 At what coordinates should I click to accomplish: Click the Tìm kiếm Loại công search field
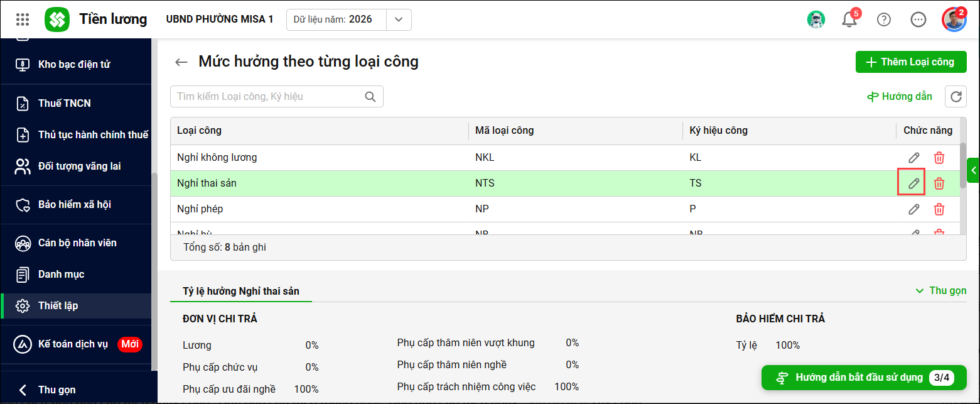(x=276, y=96)
